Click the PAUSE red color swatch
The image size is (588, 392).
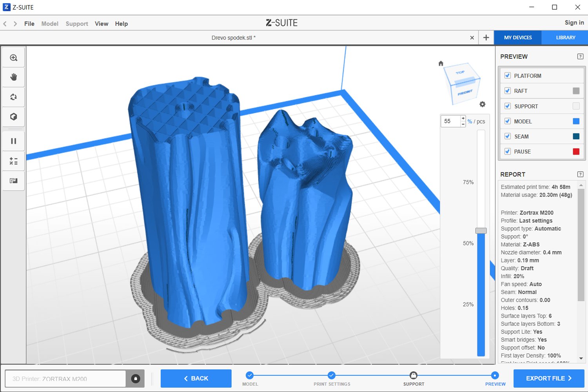576,151
